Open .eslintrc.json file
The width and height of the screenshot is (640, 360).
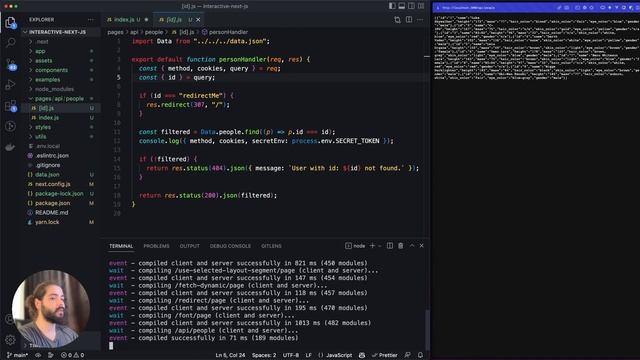tap(52, 156)
